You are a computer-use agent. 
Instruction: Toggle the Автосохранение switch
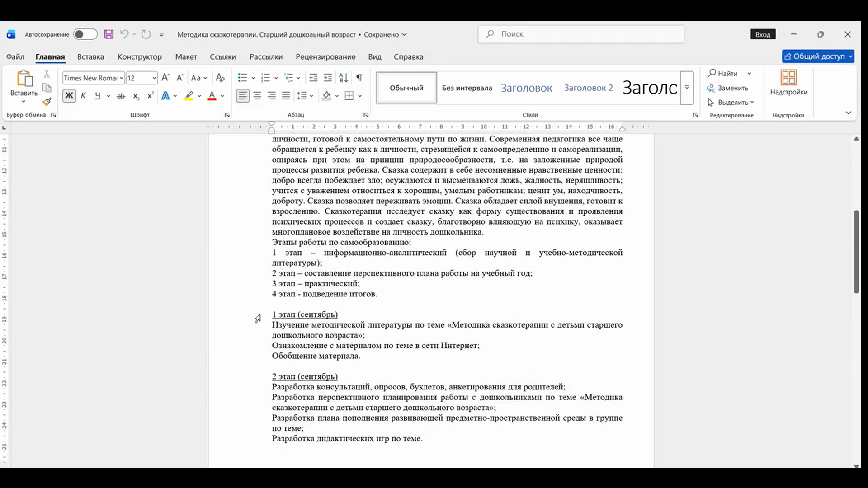85,34
